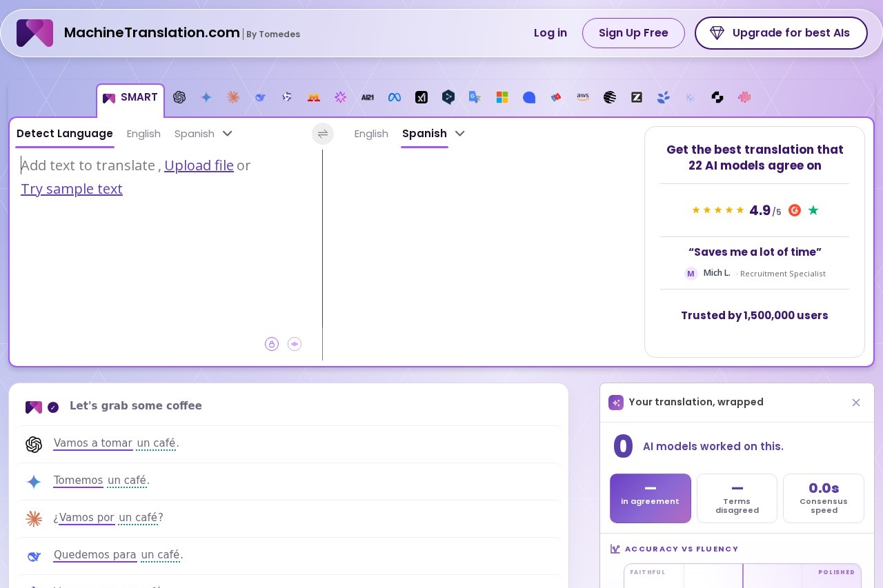The width and height of the screenshot is (883, 588).
Task: Click Try sample text
Action: click(72, 189)
